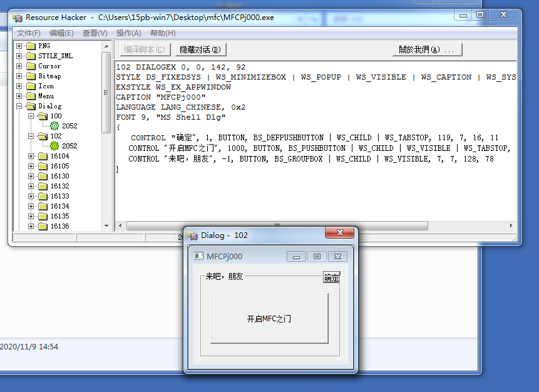Click the 确定 button in preview dialog
Viewport: 539px width, 392px height.
click(331, 277)
